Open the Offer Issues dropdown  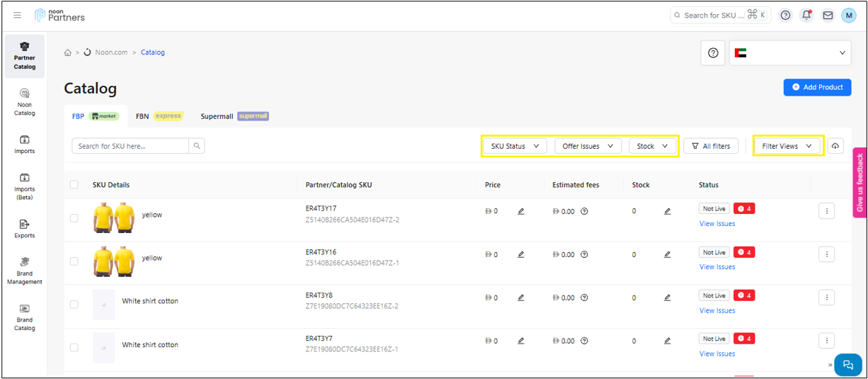(x=588, y=146)
